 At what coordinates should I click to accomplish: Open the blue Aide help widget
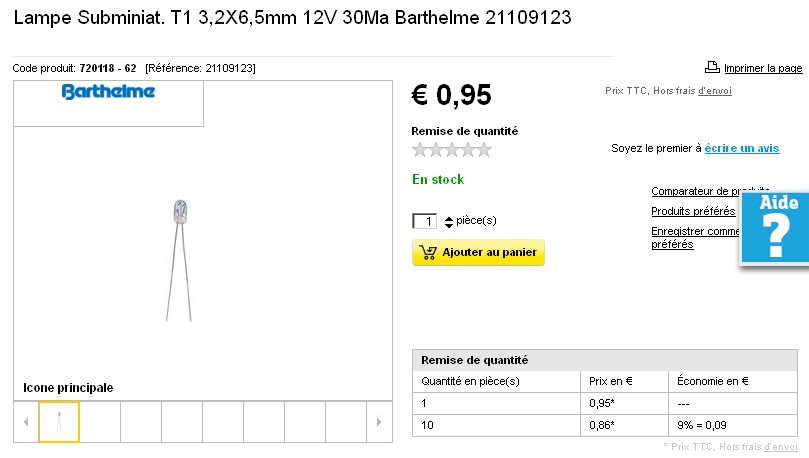tap(775, 229)
